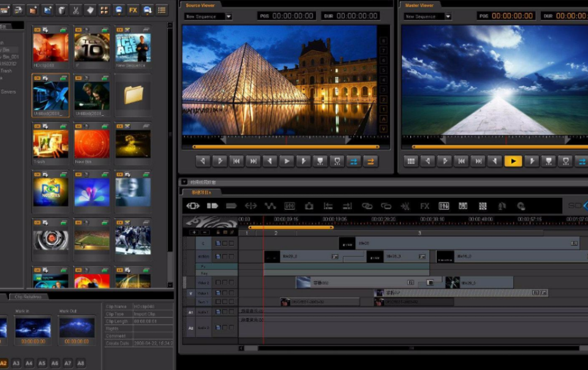This screenshot has width=588, height=370.
Task: Switch to the four-square thumbnail view icon
Action: pyautogui.click(x=104, y=10)
